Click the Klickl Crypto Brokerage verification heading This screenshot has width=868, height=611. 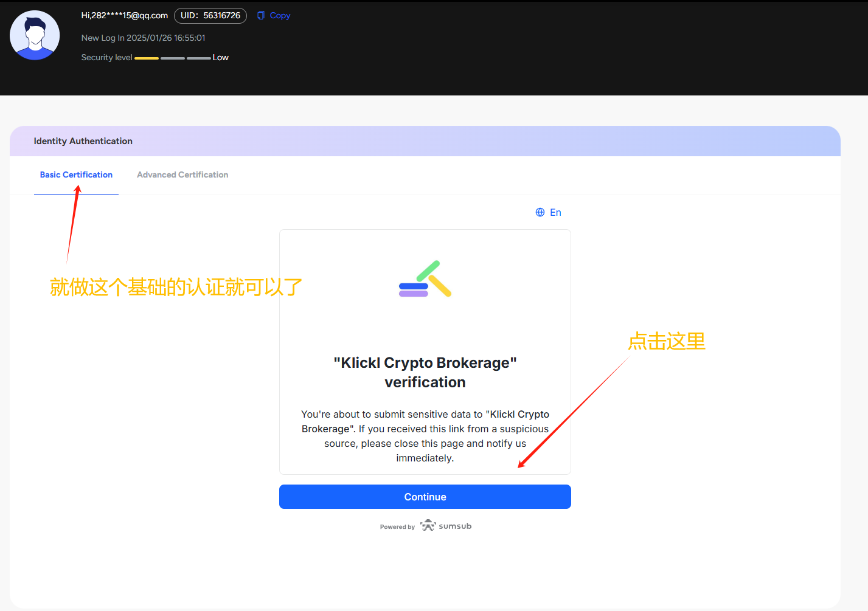tap(425, 372)
